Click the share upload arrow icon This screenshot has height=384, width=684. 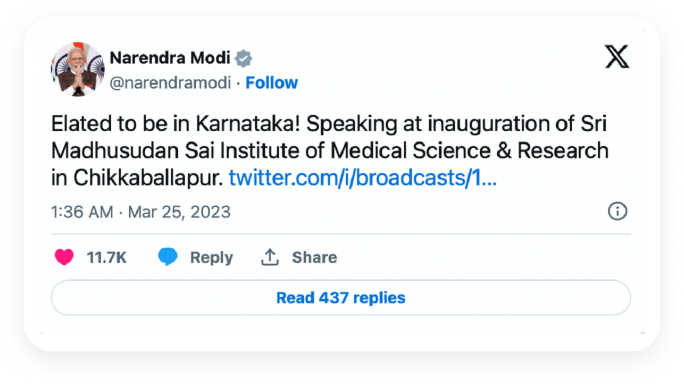[x=270, y=257]
